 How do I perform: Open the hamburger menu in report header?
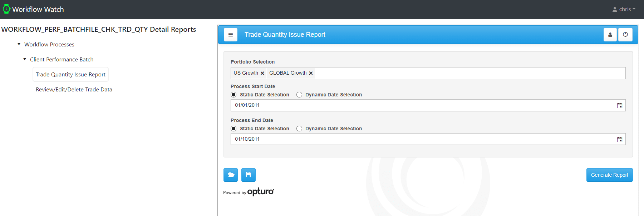point(231,35)
